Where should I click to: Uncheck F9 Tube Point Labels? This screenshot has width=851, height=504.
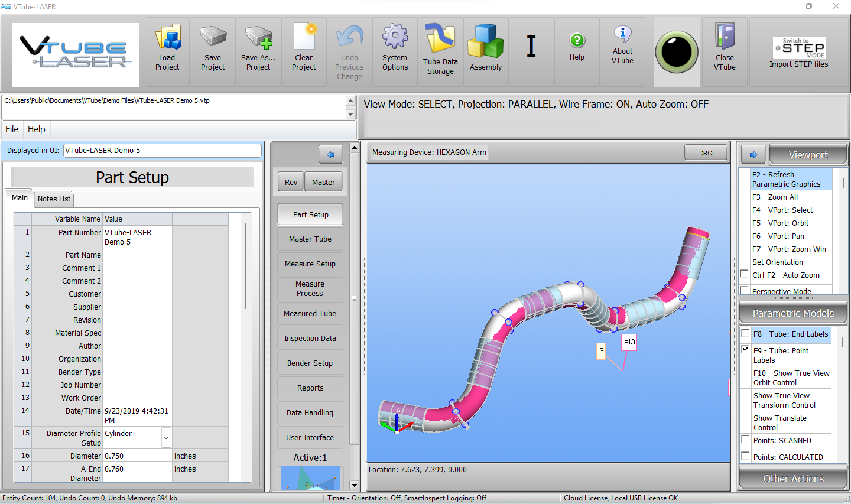(x=746, y=349)
